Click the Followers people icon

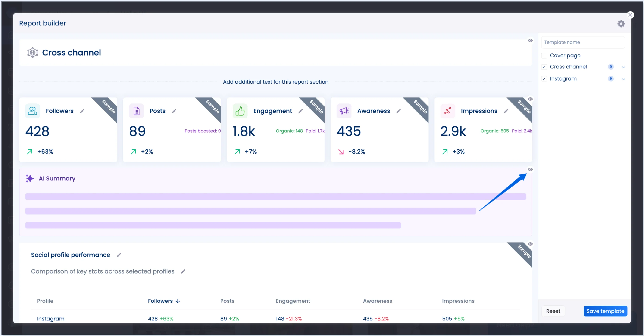tap(32, 111)
